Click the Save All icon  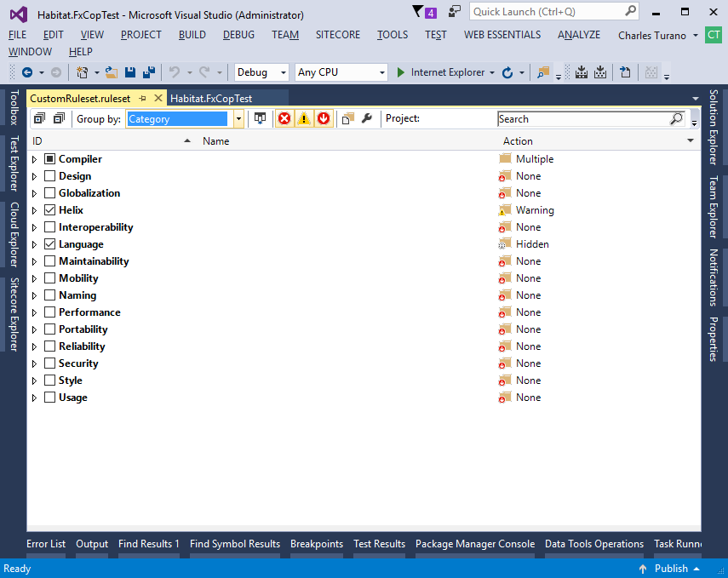point(149,72)
